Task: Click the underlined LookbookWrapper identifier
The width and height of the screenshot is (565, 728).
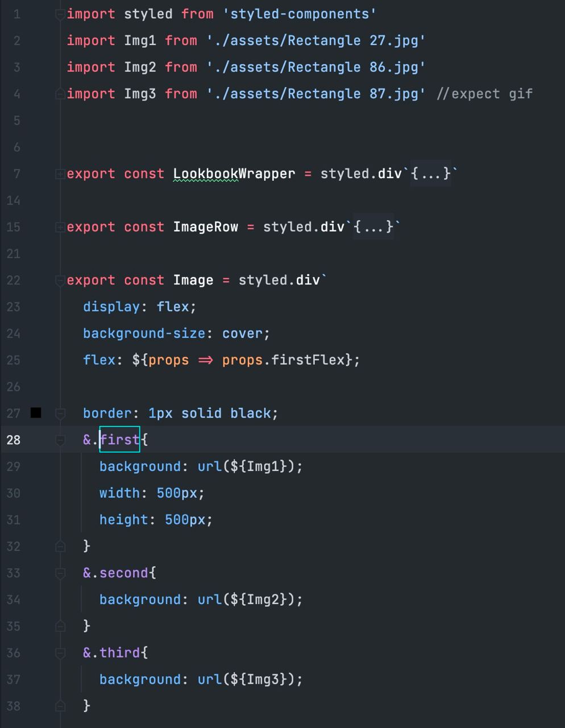Action: coord(234,174)
